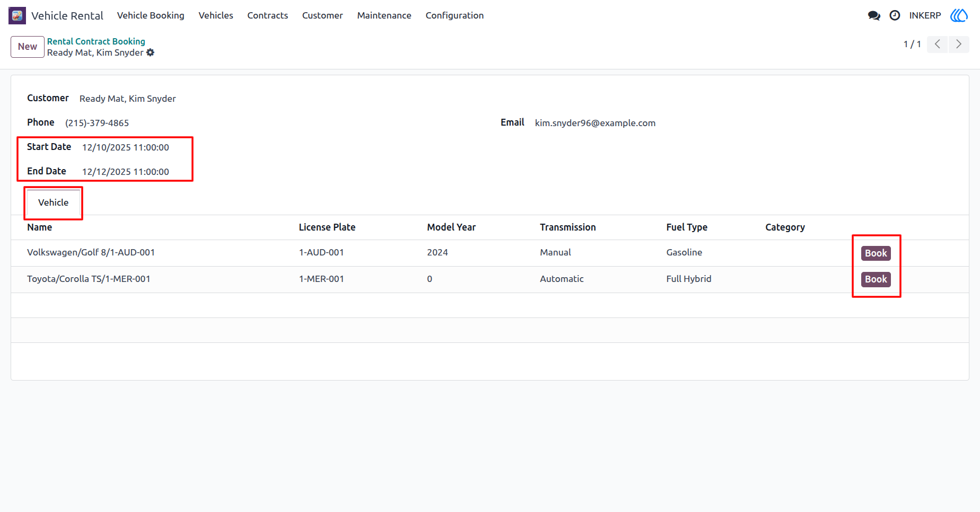Image resolution: width=980 pixels, height=512 pixels.
Task: Expand the Contracts menu
Action: tap(268, 15)
